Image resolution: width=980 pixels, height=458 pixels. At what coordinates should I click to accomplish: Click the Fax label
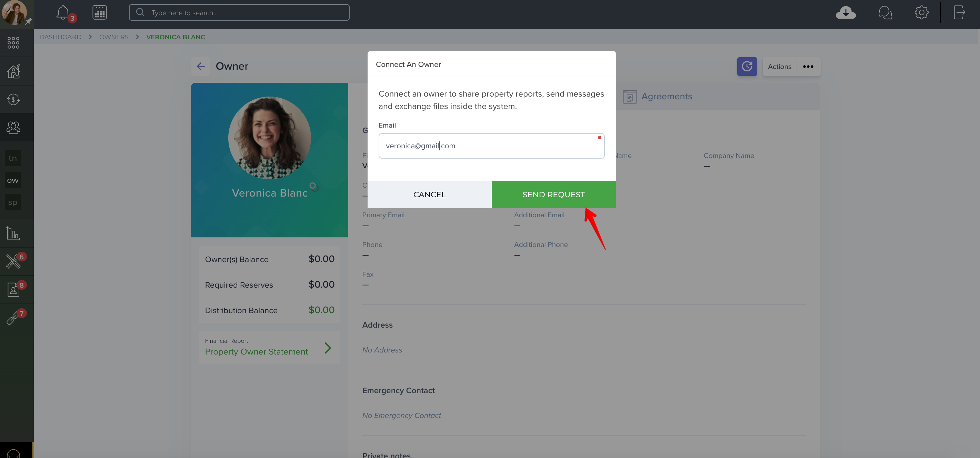click(368, 274)
